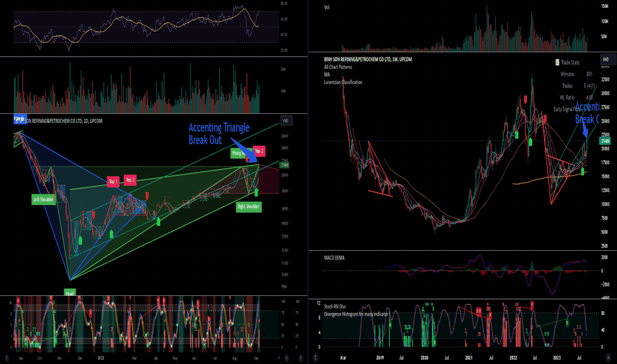
Task: Click '2020' on weekly chart time axis
Action: click(424, 357)
